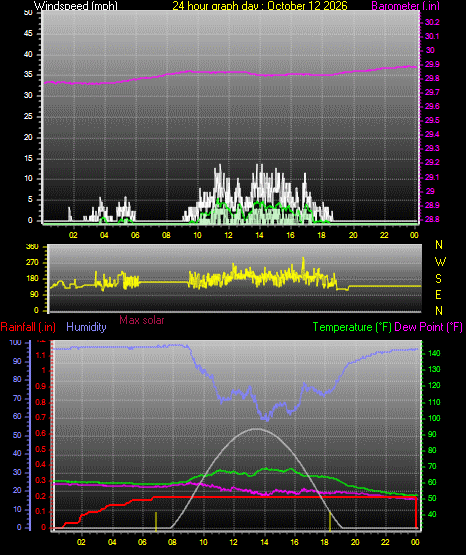466x555 pixels.
Task: Click the "5" value on the windspeed axis
Action: 30,199
